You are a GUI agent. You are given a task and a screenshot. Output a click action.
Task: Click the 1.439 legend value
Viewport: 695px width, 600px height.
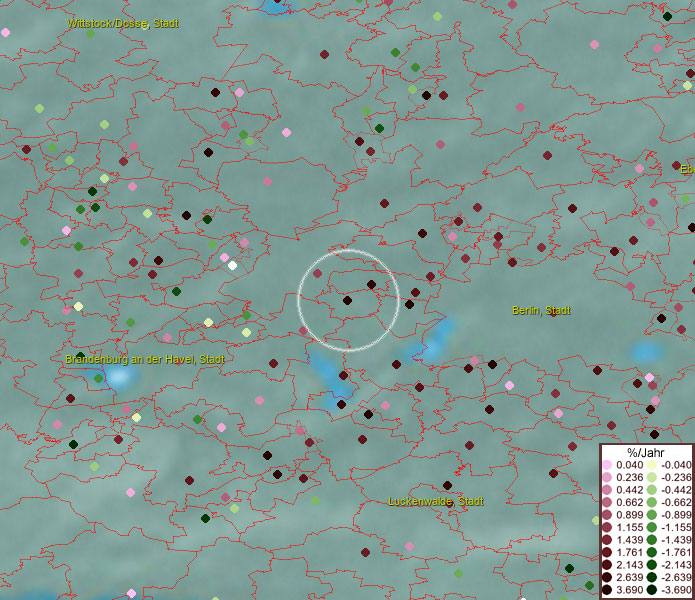tap(629, 540)
